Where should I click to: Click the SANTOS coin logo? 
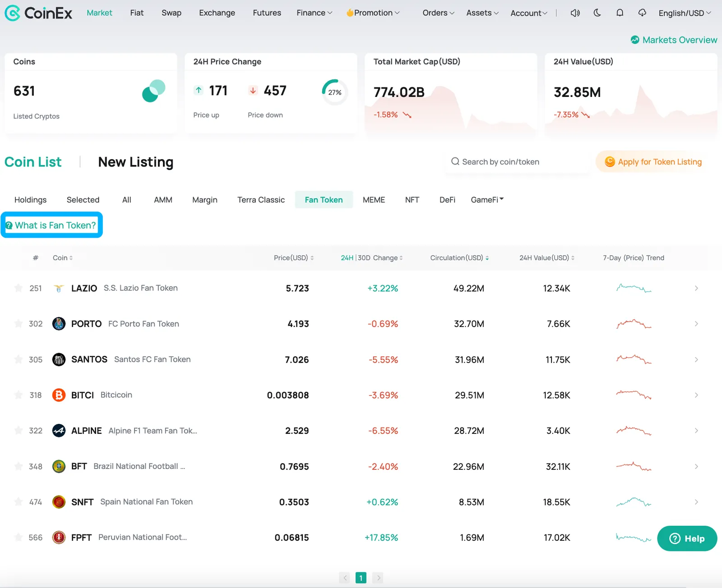(59, 359)
